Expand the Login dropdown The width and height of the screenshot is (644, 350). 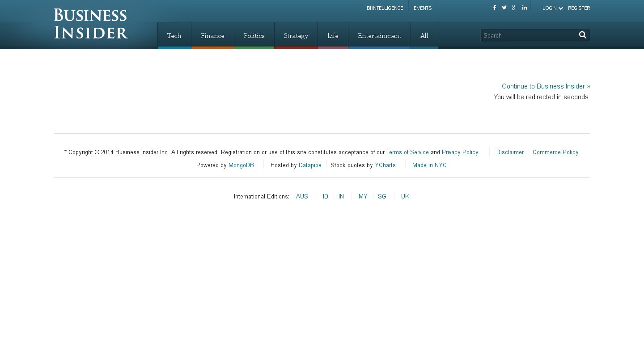pos(552,8)
